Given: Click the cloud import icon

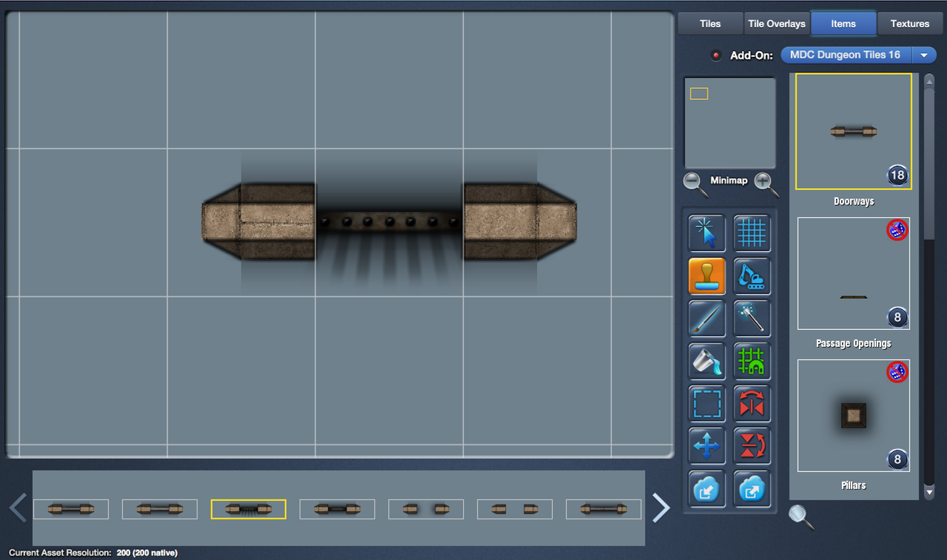Looking at the screenshot, I should tap(707, 488).
